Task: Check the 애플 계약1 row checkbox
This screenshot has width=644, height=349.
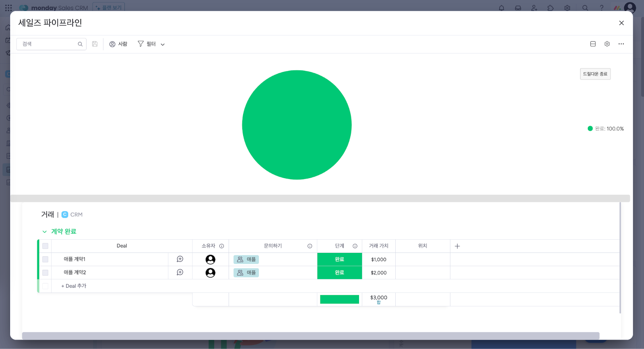Action: 45,259
